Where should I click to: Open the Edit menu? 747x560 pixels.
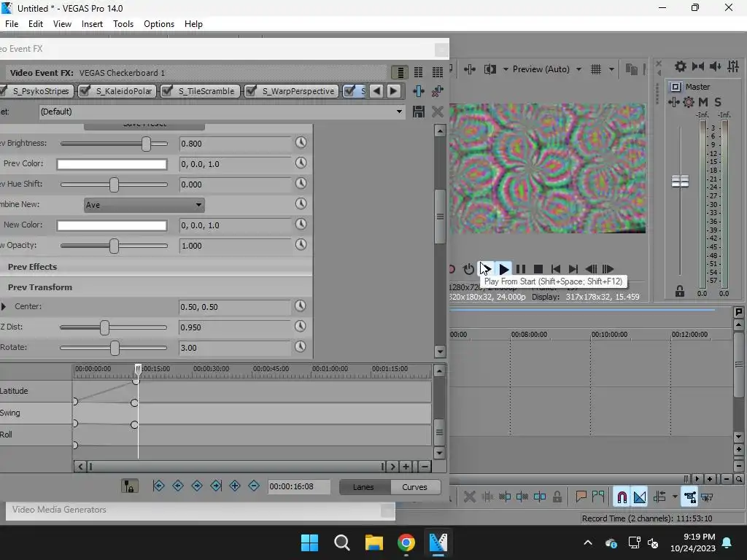click(35, 24)
